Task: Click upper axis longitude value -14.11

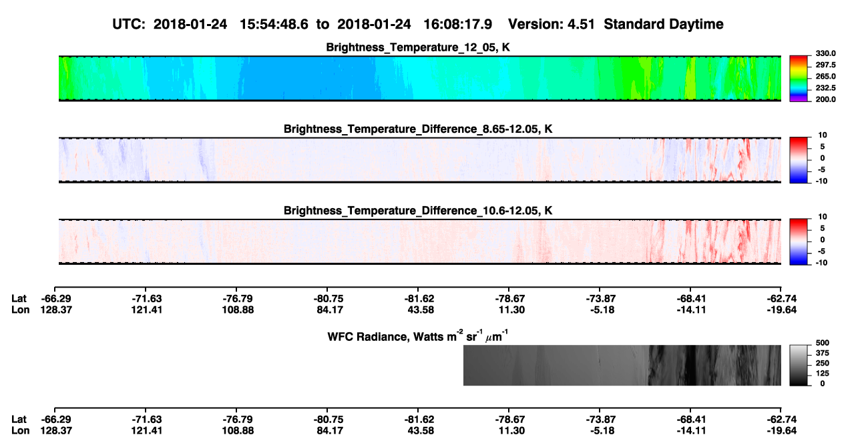Action: click(x=690, y=310)
